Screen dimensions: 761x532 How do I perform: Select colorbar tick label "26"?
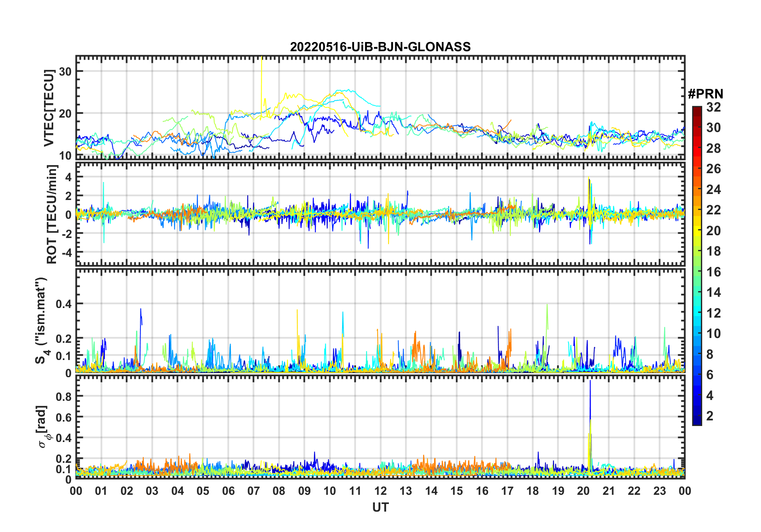[713, 169]
